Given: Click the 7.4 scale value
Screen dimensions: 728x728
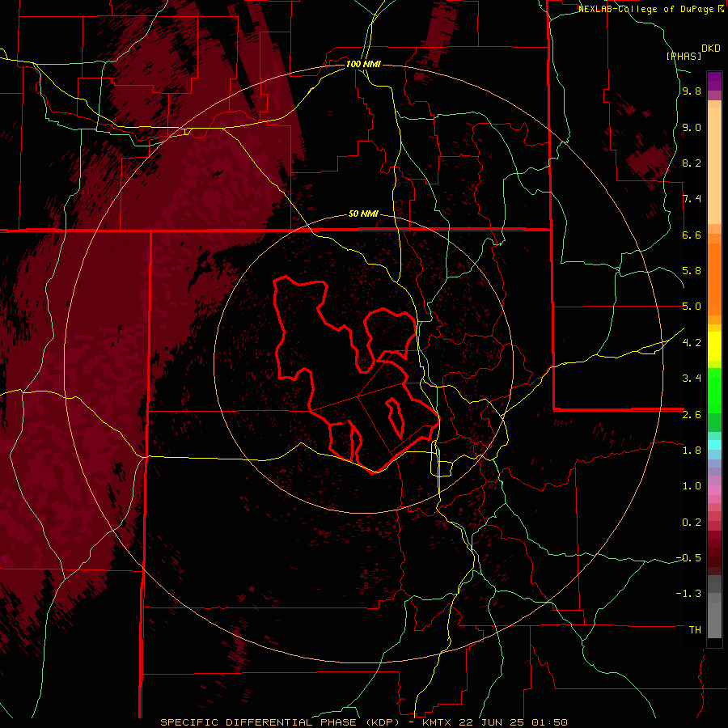Looking at the screenshot, I should pos(692,199).
